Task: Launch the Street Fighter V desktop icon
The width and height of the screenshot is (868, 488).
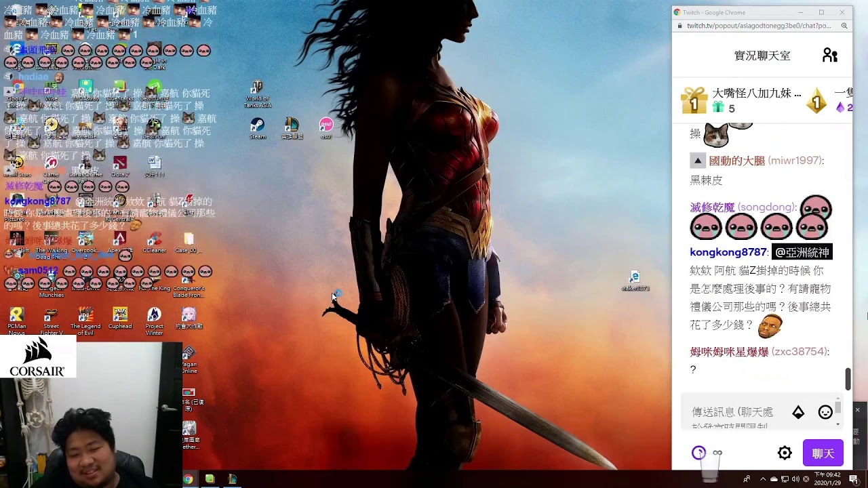Action: click(52, 321)
